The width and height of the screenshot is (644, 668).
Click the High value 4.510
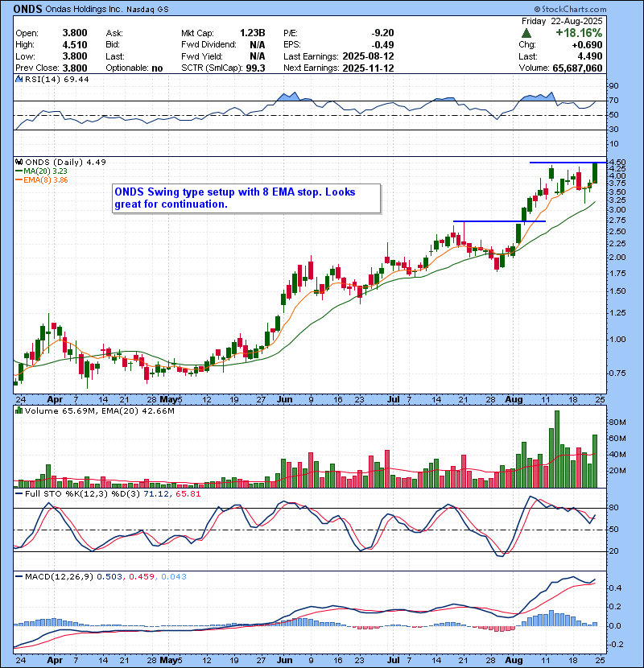(x=75, y=45)
